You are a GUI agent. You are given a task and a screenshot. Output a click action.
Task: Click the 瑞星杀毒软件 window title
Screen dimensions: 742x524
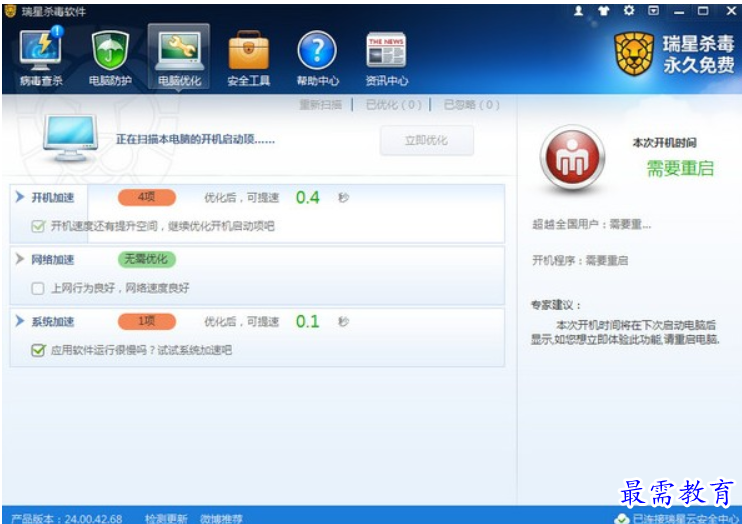pos(53,11)
